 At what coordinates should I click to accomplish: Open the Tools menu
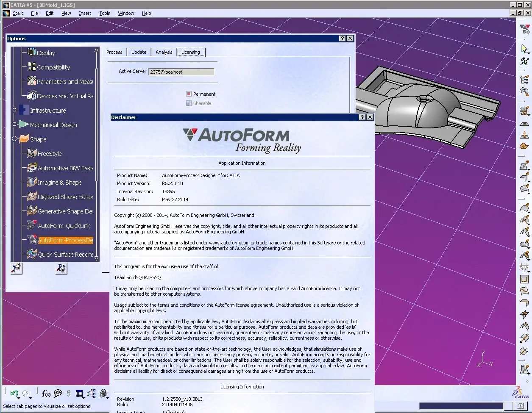pos(105,13)
